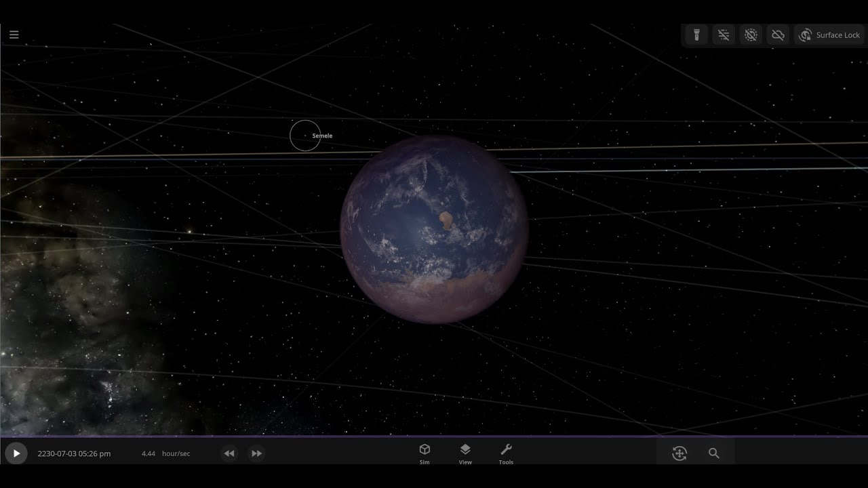Toggle the hide clouds icon
Screen dimensions: 868x488
pos(778,35)
